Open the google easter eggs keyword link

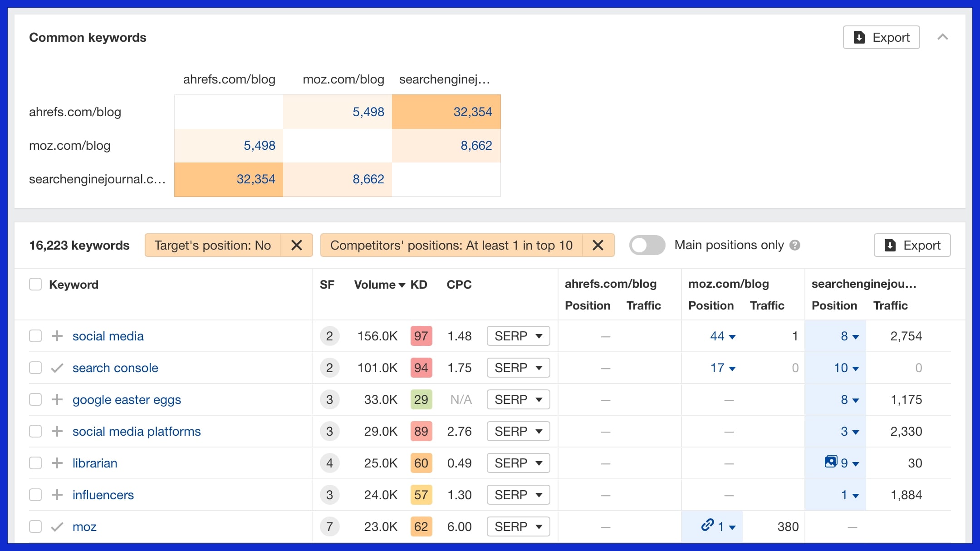pyautogui.click(x=127, y=400)
